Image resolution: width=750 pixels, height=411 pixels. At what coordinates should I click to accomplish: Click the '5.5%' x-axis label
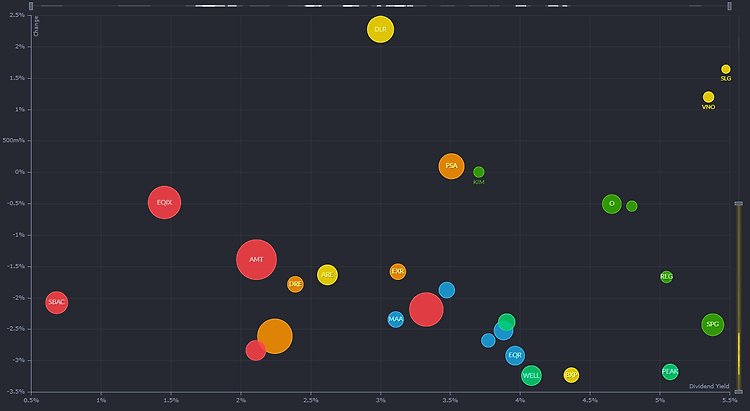(x=729, y=400)
